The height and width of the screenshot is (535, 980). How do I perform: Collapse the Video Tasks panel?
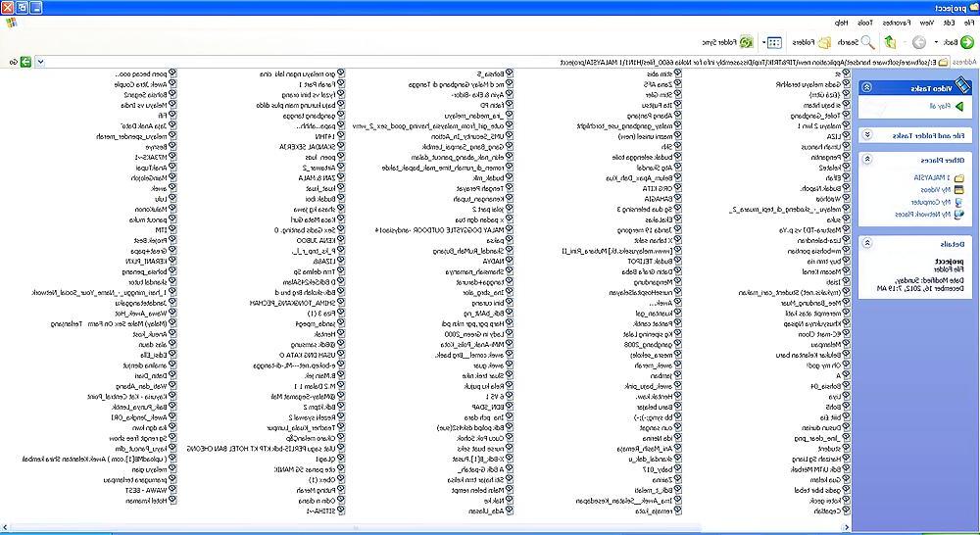point(866,87)
